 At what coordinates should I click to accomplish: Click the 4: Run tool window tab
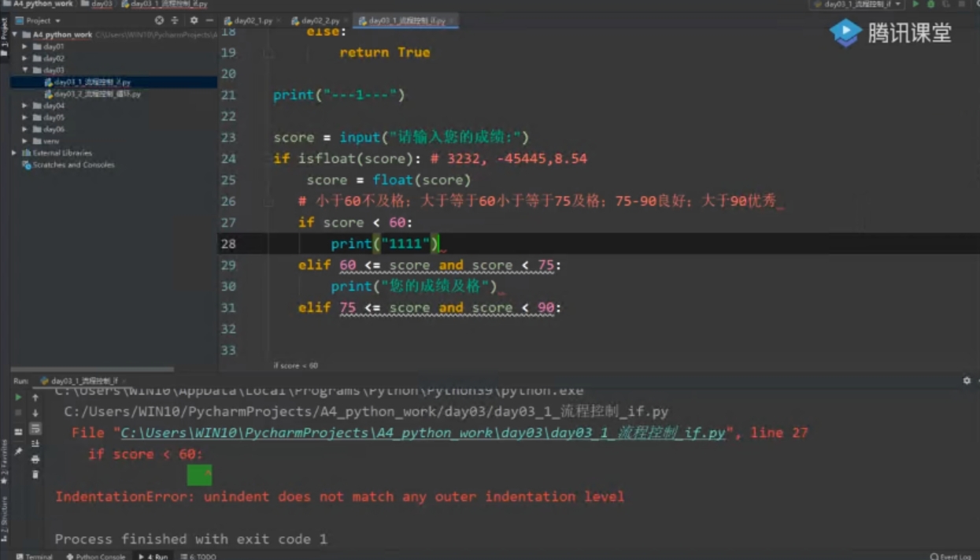(x=154, y=556)
